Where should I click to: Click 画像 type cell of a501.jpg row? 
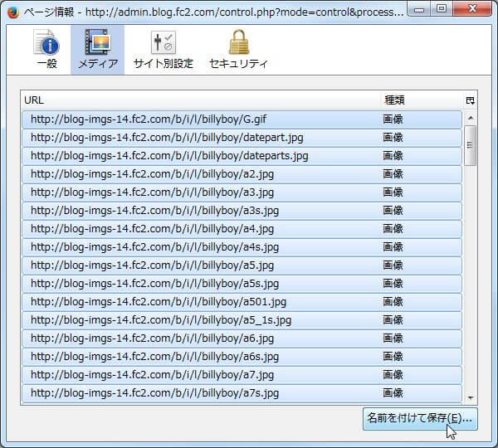pos(393,302)
